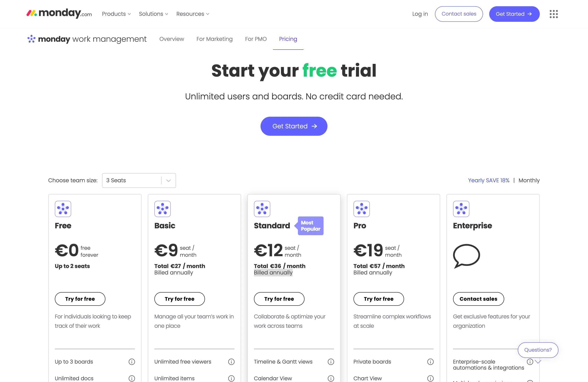
Task: Click the main Get Started button
Action: [294, 126]
